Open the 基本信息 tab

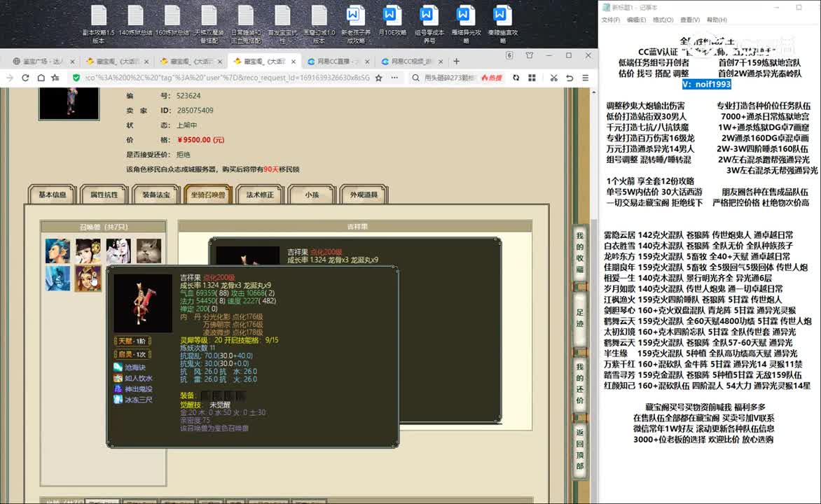[53, 195]
